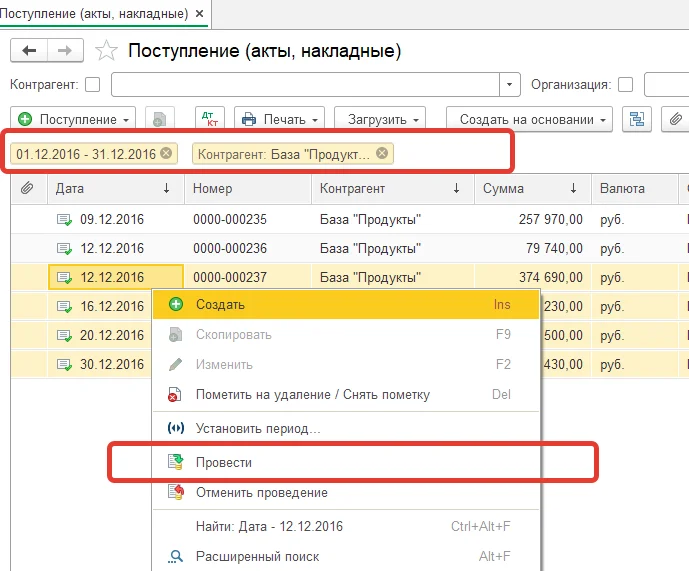This screenshot has width=689, height=571.
Task: Choose Найти: Дата - 12.12.2016 entry
Action: pyautogui.click(x=346, y=526)
